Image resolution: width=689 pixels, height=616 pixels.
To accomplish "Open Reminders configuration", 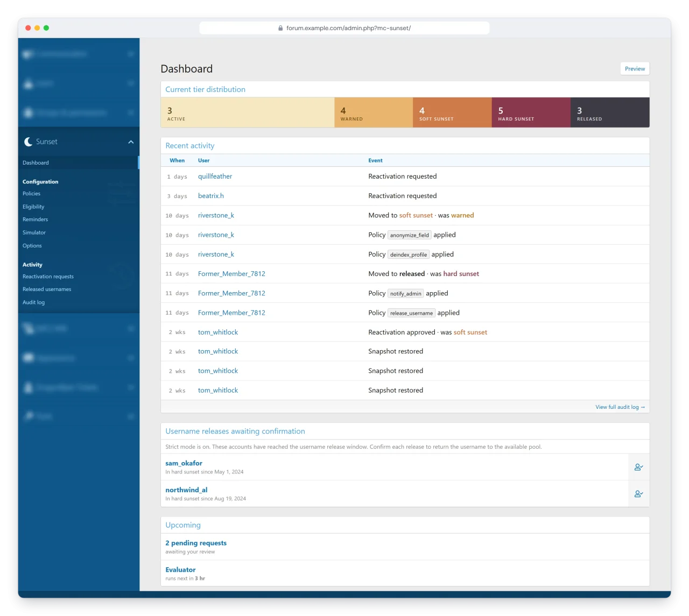I will [x=35, y=220].
